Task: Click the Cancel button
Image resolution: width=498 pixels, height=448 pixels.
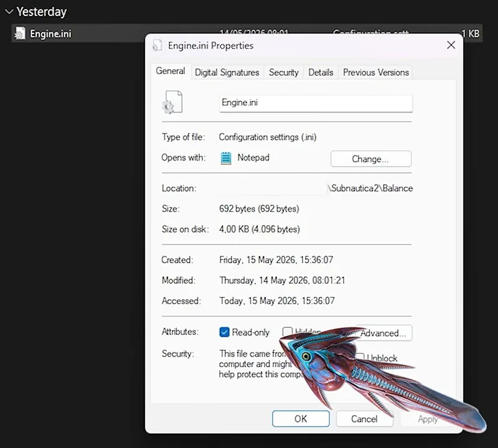Action: click(x=364, y=419)
